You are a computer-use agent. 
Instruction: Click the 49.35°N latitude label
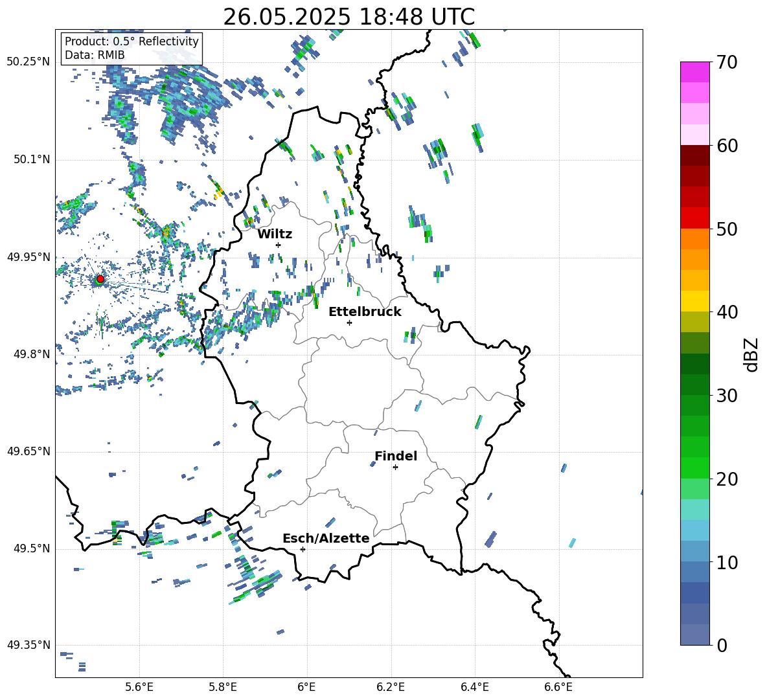[29, 645]
